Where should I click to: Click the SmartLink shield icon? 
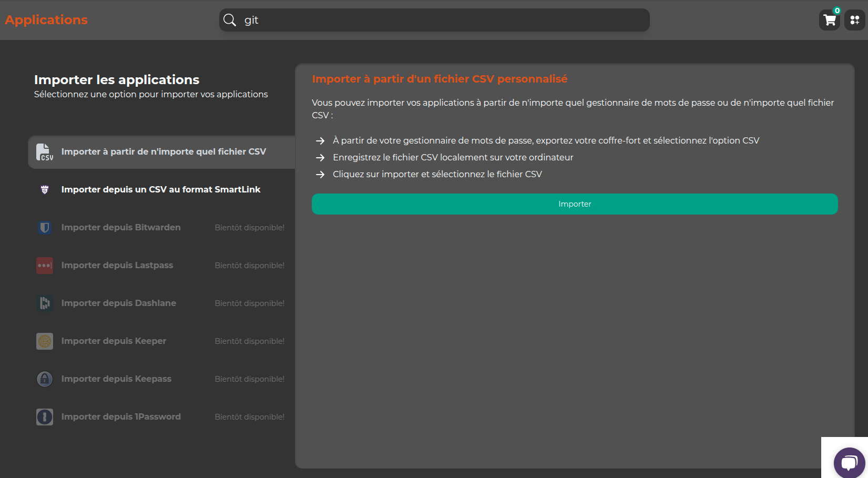point(45,190)
